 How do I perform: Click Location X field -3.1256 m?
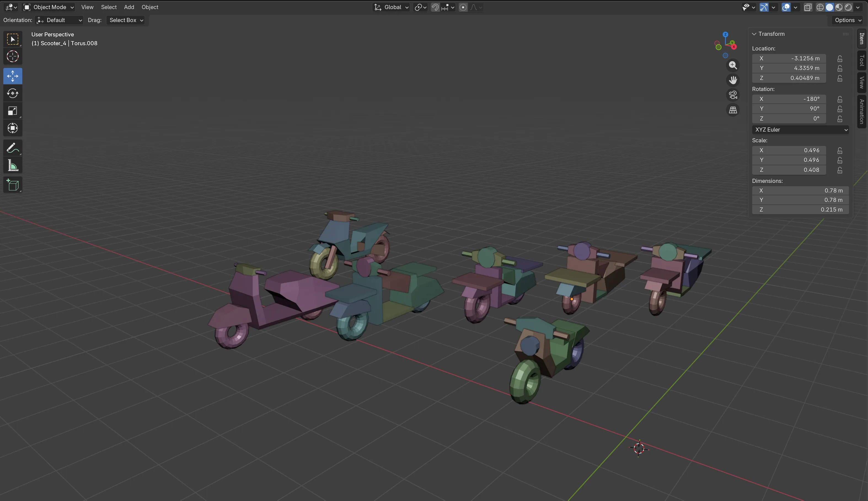click(x=789, y=58)
